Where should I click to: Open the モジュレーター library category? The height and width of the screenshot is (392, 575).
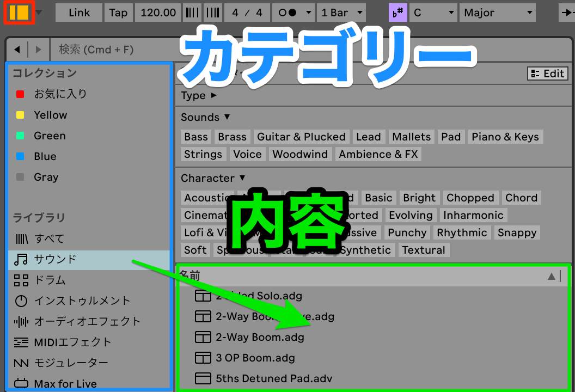[89, 363]
